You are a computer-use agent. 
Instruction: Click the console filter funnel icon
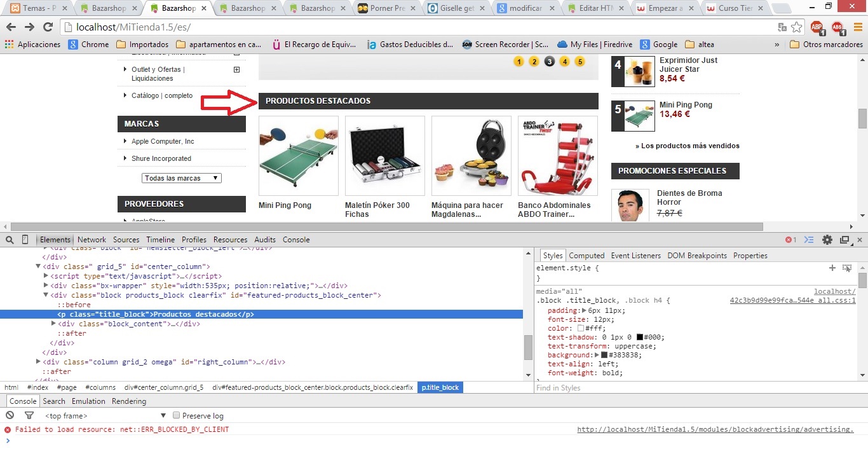[29, 415]
